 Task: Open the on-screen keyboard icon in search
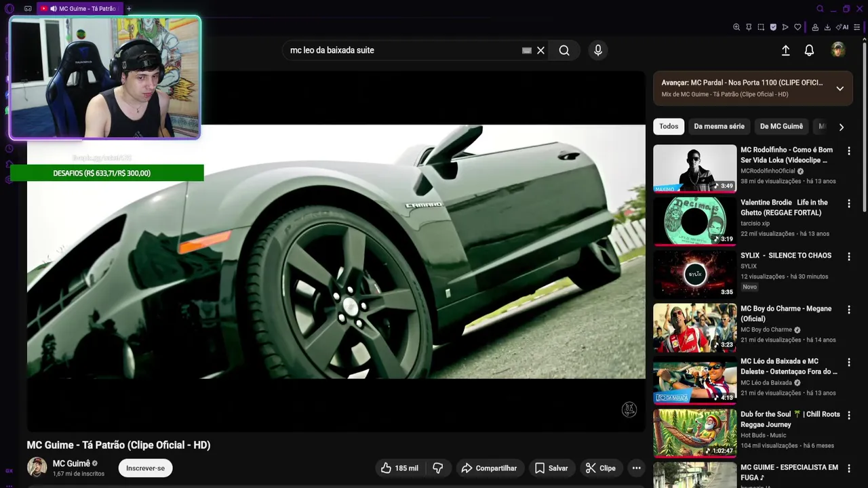point(526,50)
